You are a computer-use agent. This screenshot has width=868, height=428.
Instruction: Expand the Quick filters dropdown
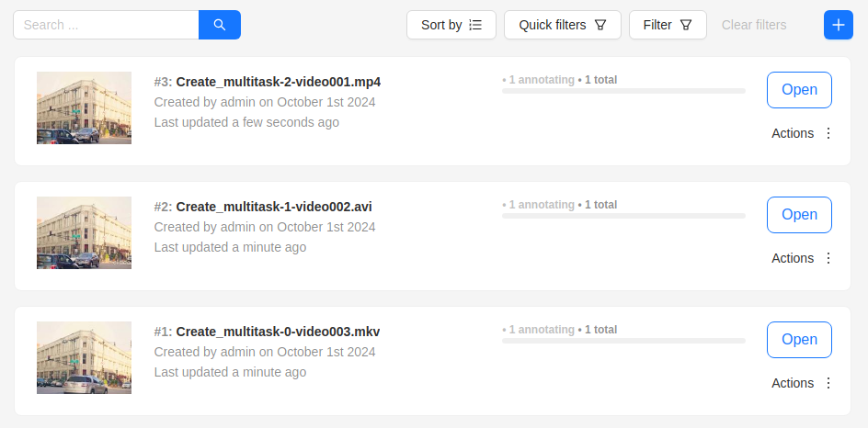coord(562,25)
